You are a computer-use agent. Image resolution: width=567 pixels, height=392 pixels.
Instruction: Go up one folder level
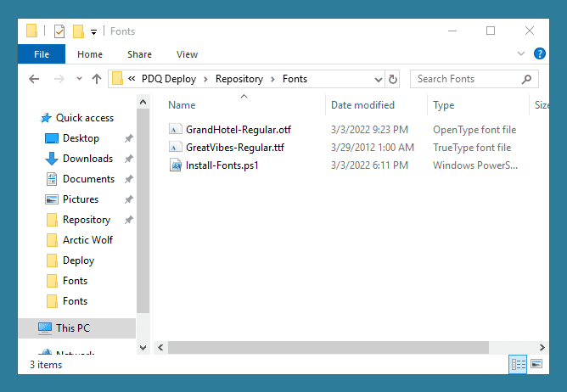(97, 79)
